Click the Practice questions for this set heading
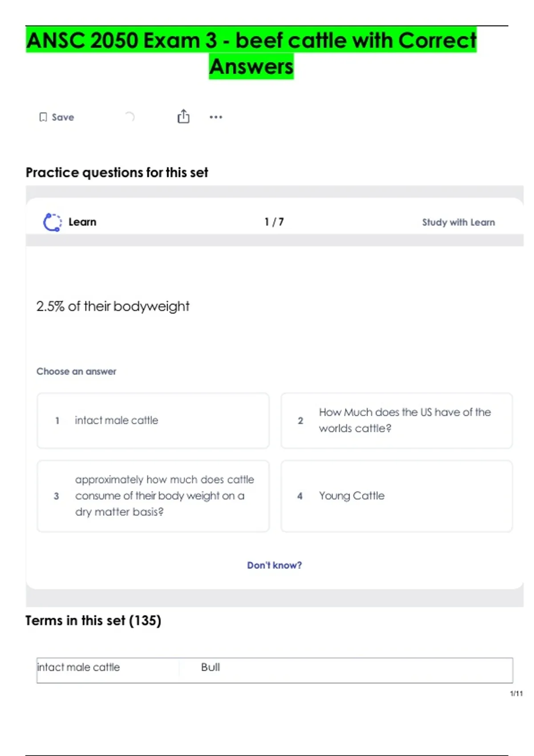The width and height of the screenshot is (534, 756). point(117,173)
